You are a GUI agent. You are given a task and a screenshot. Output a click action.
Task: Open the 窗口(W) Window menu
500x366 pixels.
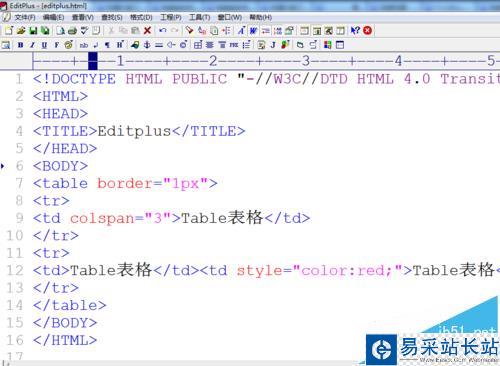[230, 17]
